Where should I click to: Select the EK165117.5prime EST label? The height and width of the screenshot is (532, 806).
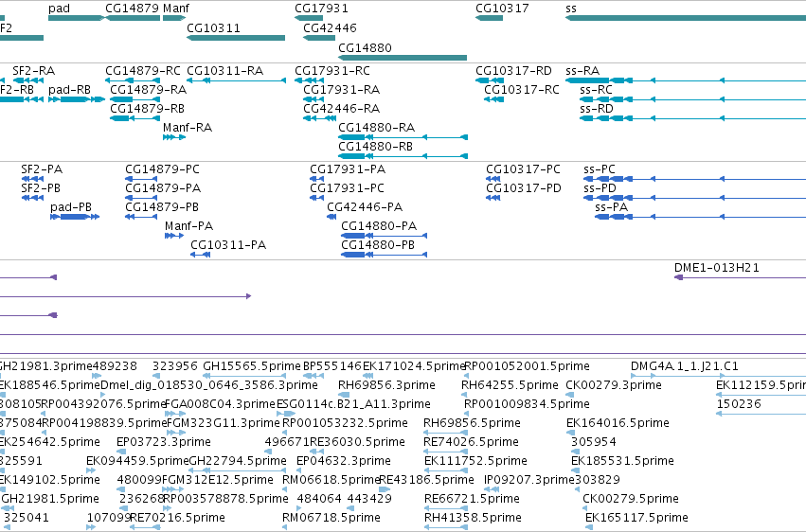click(x=636, y=519)
